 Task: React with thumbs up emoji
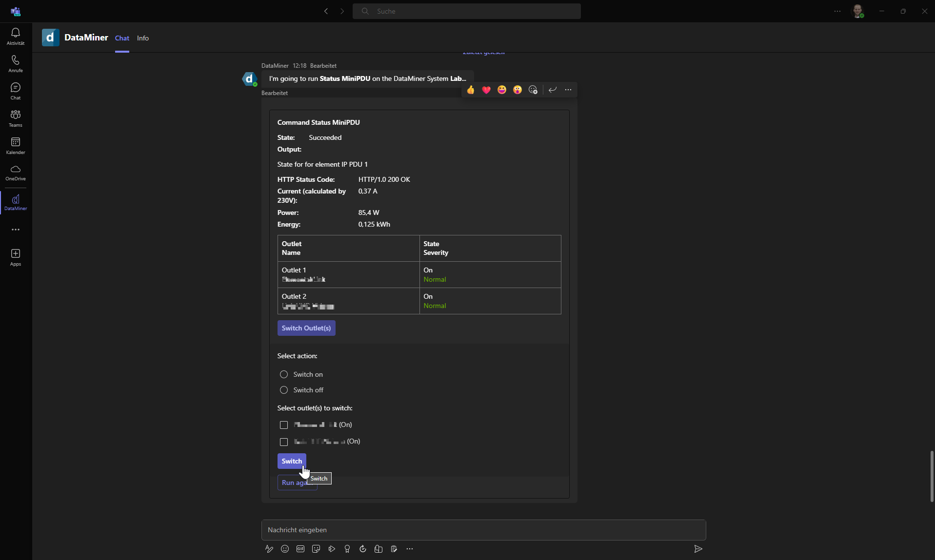coord(471,90)
